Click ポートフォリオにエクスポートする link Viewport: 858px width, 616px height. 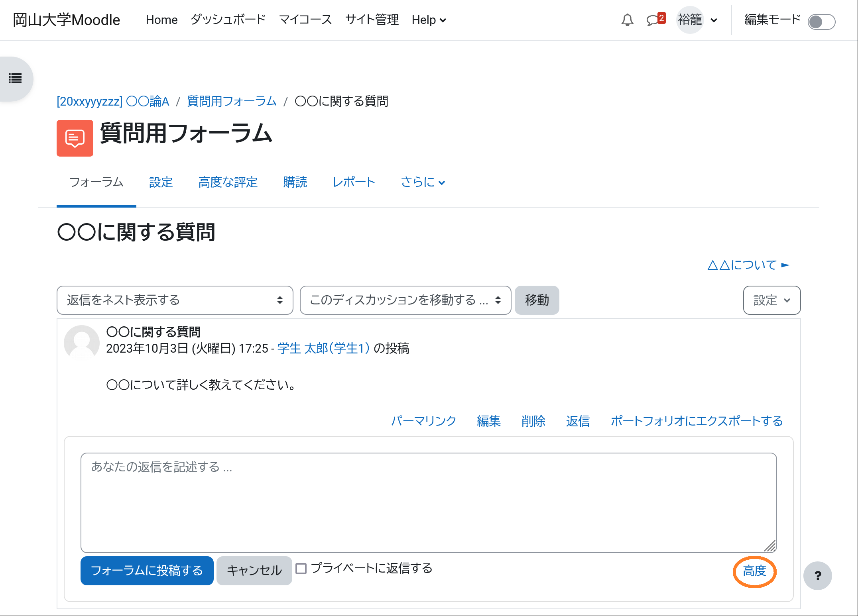(697, 421)
